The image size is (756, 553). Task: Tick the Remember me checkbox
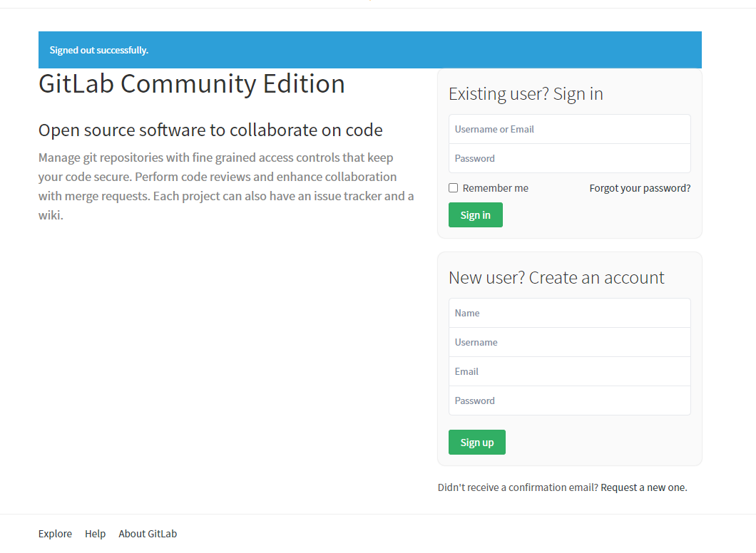pos(453,188)
